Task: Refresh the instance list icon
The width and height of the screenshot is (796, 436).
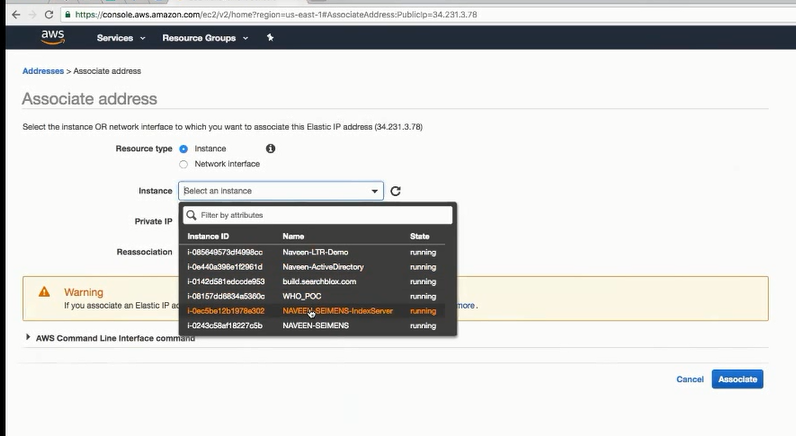Action: point(395,191)
